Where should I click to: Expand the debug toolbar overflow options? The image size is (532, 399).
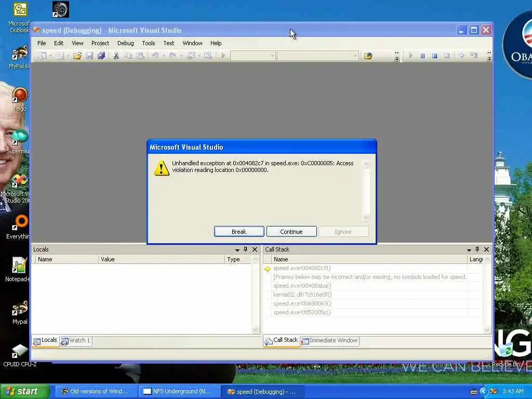(x=489, y=56)
